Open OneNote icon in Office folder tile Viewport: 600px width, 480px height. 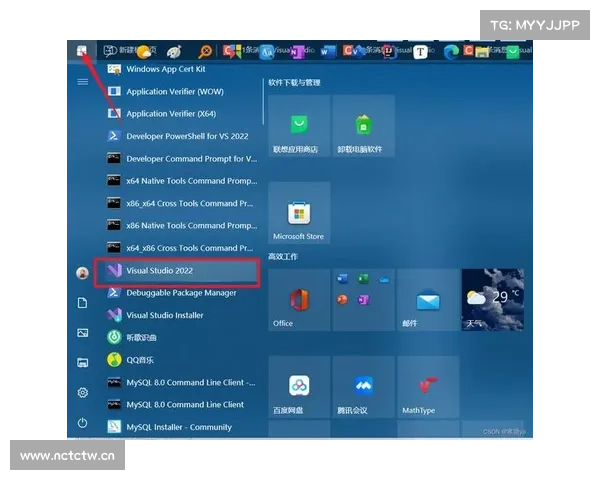coord(363,300)
